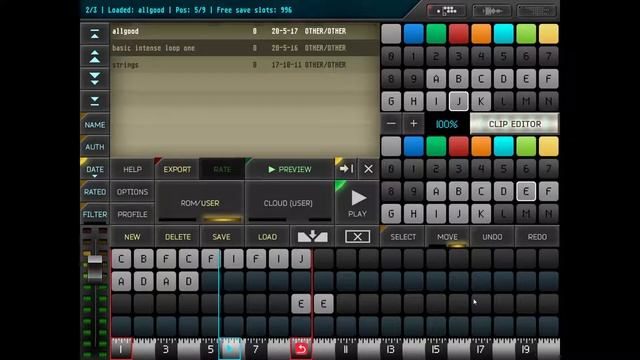Jump to bar 17 on the timeline
The width and height of the screenshot is (640, 360).
click(x=480, y=349)
